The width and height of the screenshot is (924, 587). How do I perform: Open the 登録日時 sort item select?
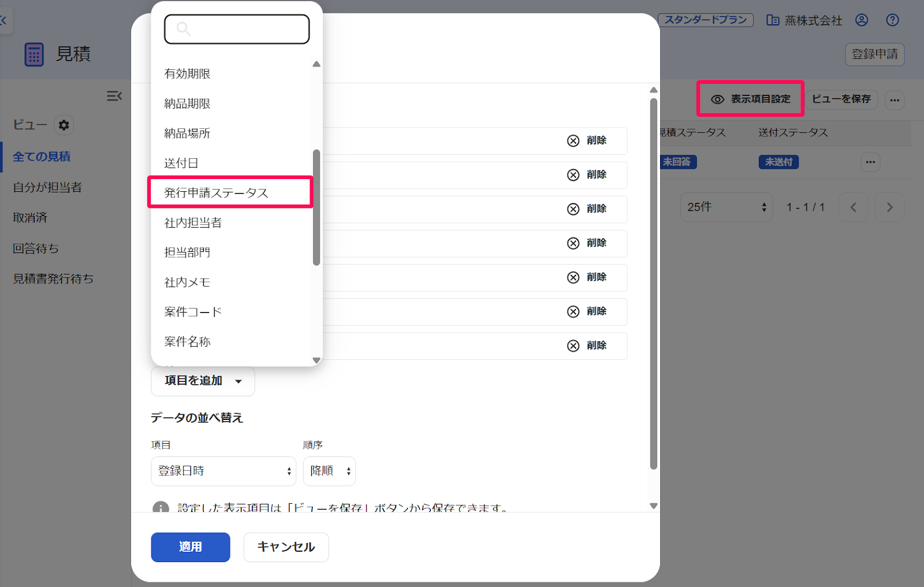(x=223, y=471)
